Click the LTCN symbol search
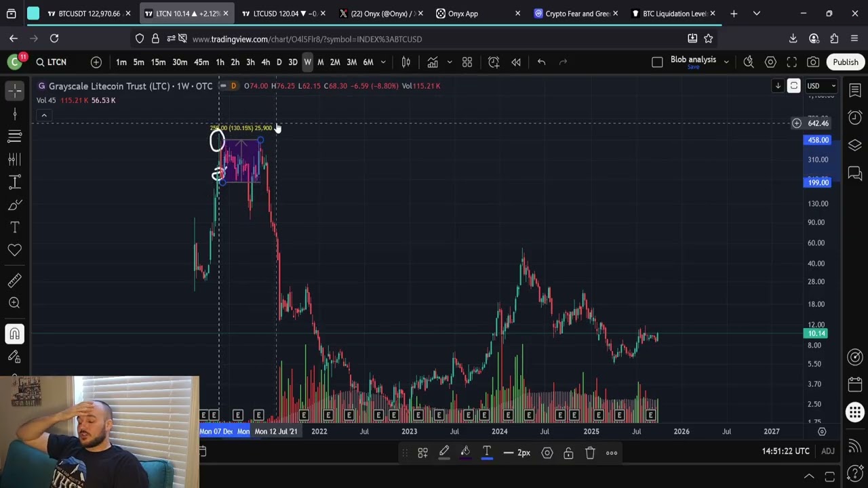868x488 pixels. coord(57,62)
